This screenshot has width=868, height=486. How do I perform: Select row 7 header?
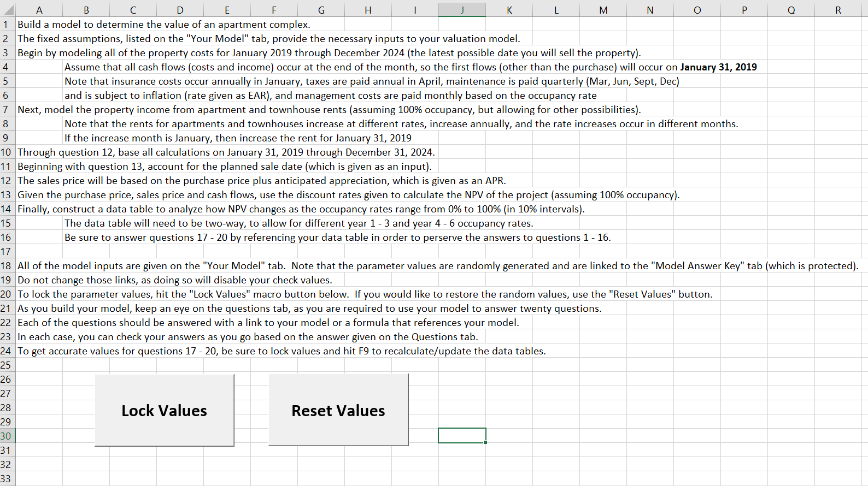tap(7, 110)
